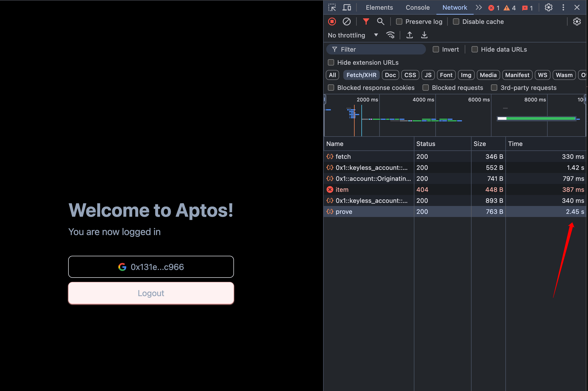
Task: Import HAR file upload icon
Action: point(410,35)
